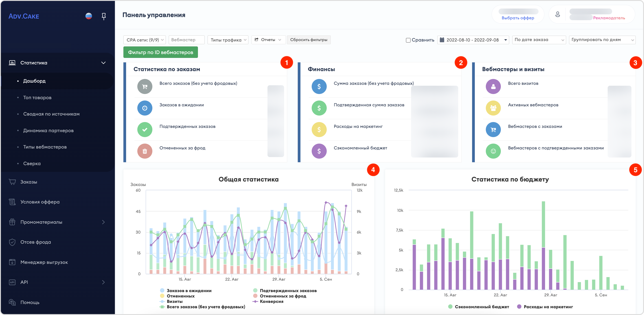Toggle Заказов в ожидании series in chart legend
644x315 pixels.
coord(186,291)
